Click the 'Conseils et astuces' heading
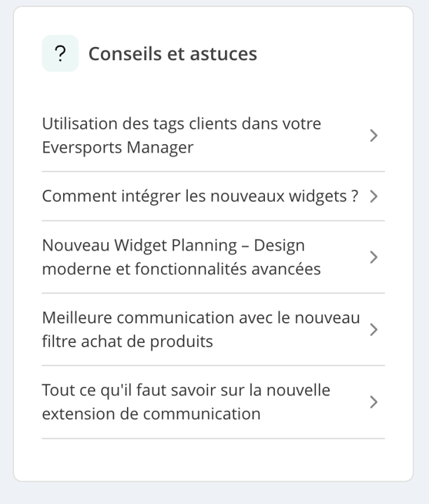Screen dimensions: 429x504 click(173, 54)
